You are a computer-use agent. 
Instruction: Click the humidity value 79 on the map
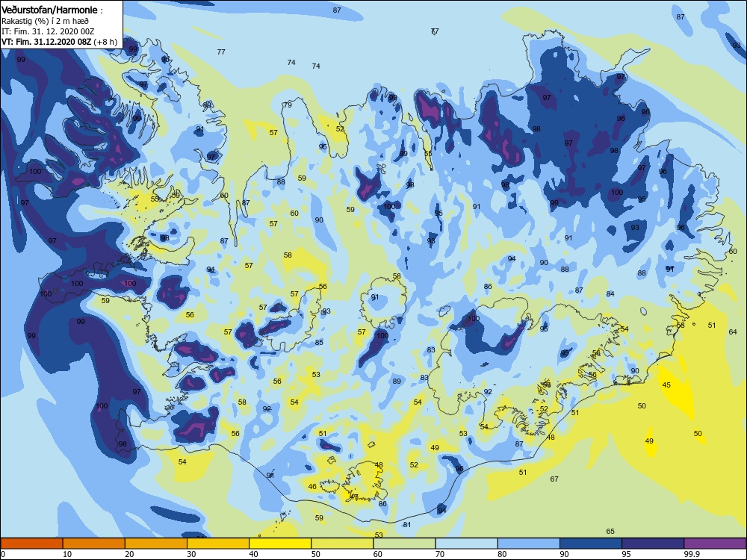288,105
